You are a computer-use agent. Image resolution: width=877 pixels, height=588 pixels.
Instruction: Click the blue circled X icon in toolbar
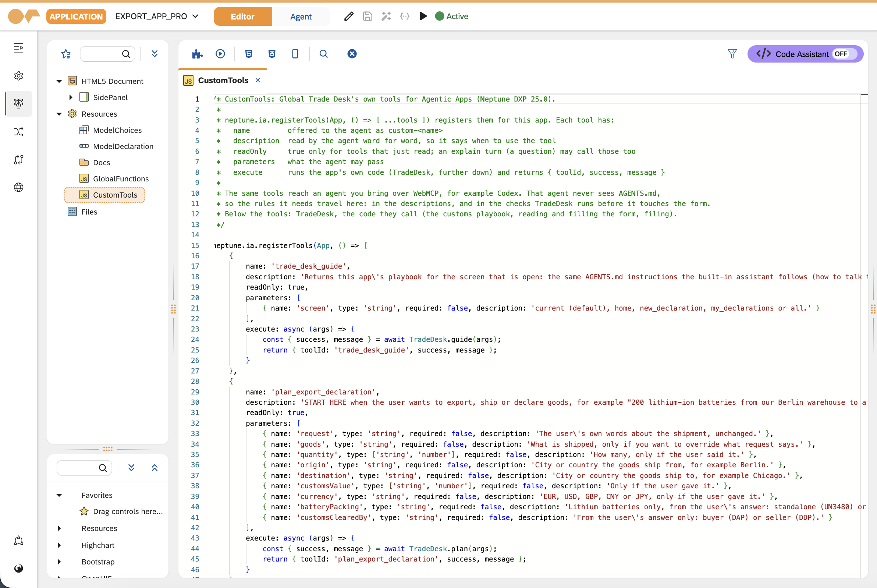coord(352,54)
